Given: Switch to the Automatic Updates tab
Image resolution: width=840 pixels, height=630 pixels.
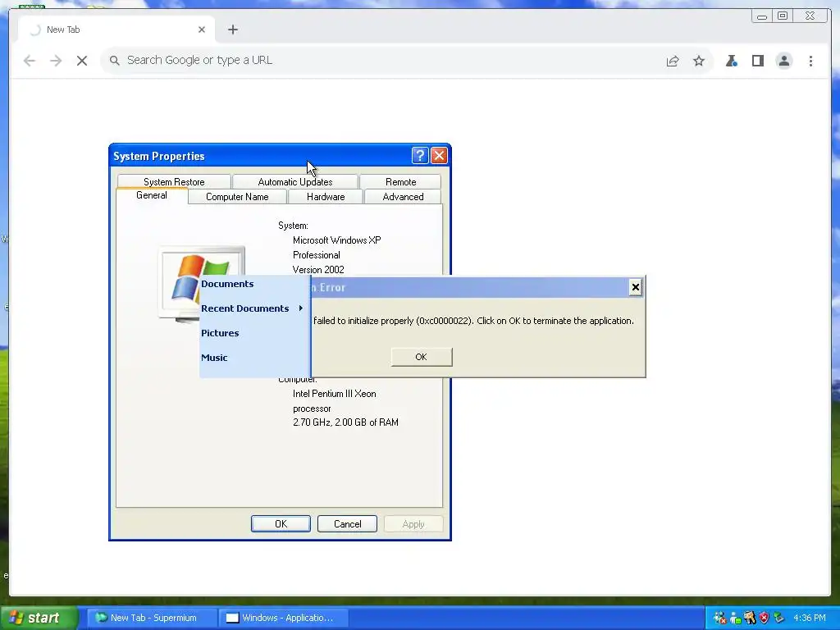Looking at the screenshot, I should (295, 181).
